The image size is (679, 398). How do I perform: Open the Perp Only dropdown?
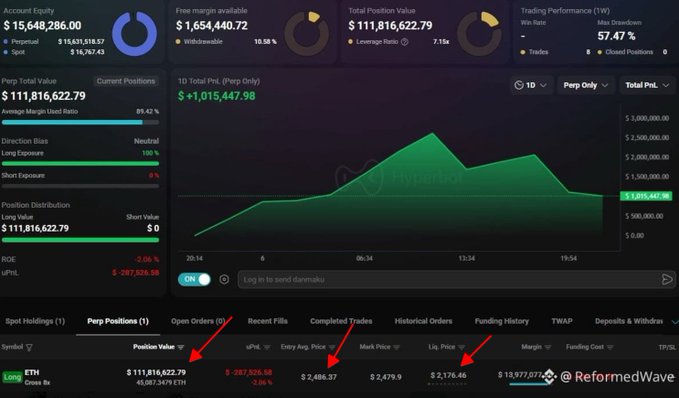pos(585,85)
